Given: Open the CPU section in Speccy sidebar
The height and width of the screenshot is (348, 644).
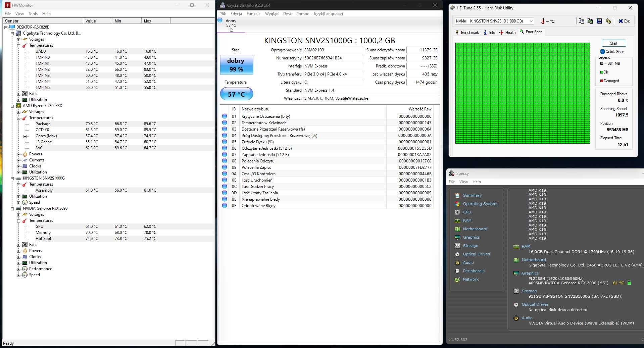Looking at the screenshot, I should (x=467, y=212).
